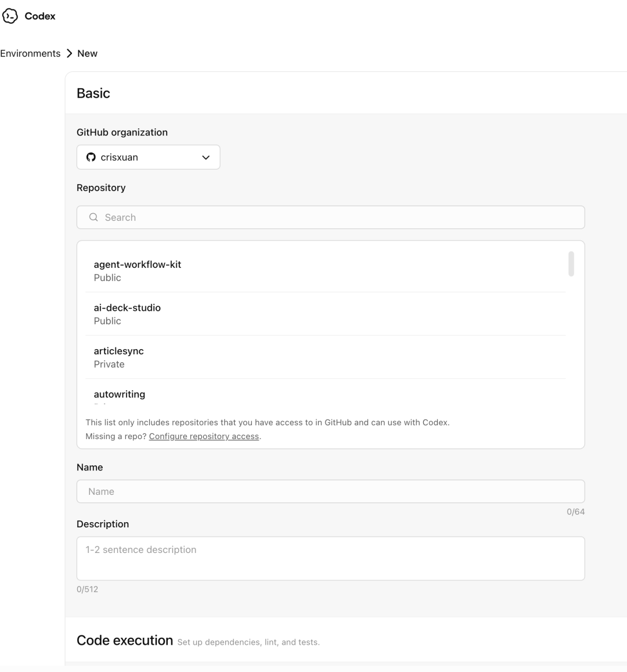627x672 pixels.
Task: Click the Codex logo icon
Action: point(10,16)
